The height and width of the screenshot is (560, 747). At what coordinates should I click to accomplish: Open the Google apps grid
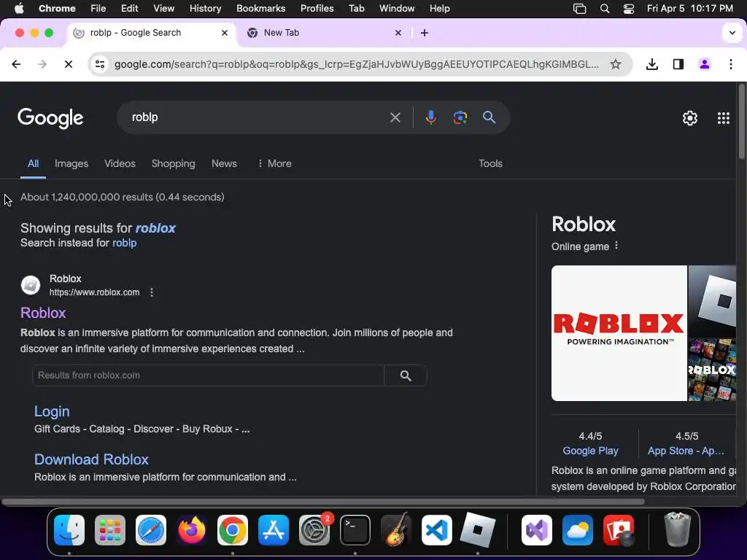coord(723,118)
